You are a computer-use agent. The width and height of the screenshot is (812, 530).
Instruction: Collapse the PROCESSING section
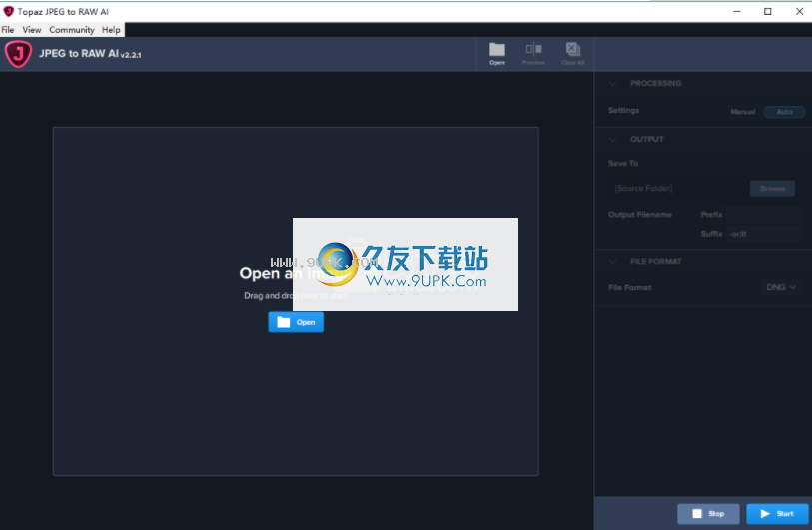pyautogui.click(x=612, y=83)
